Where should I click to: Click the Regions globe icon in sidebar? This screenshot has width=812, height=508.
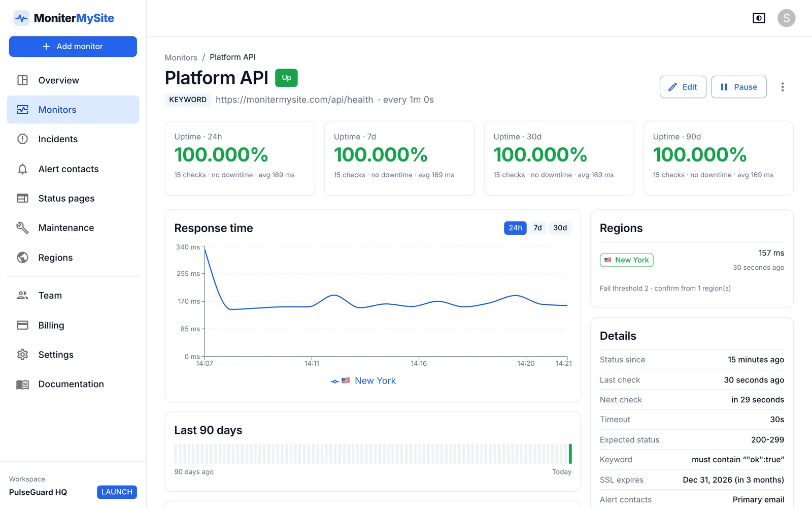[x=22, y=258]
